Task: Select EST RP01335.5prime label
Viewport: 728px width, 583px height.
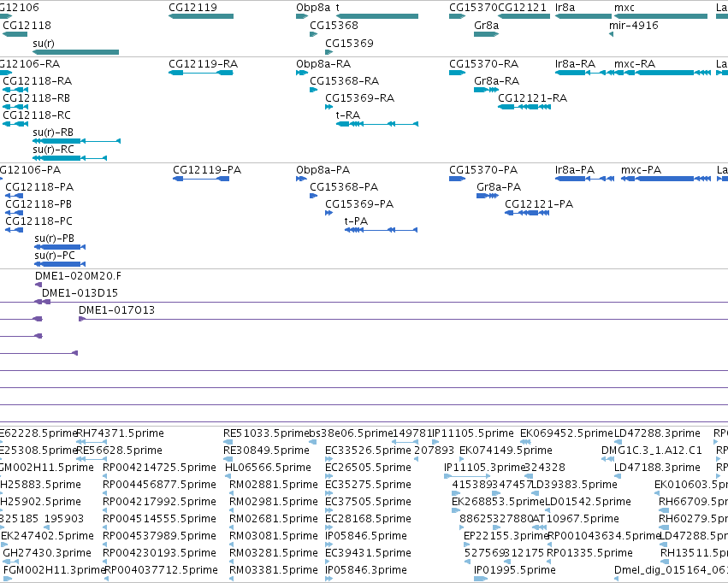Action: point(589,553)
